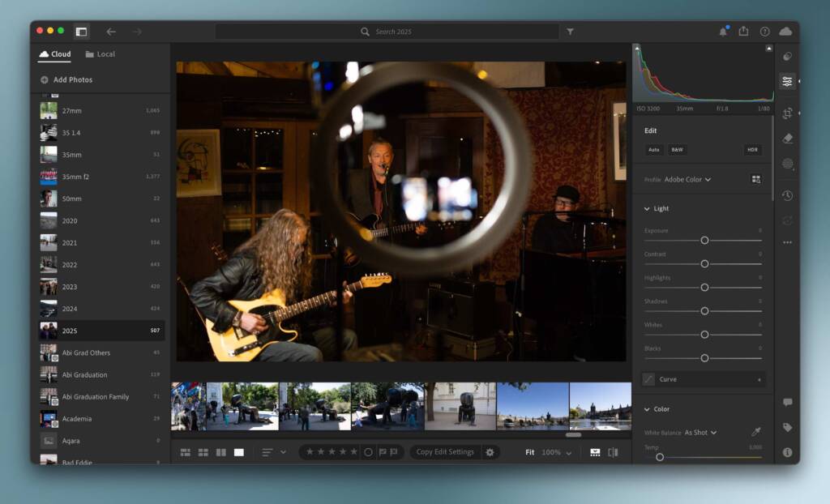Screen dimensions: 830x504
Task: Toggle the filmstrip visibility
Action: coord(595,452)
